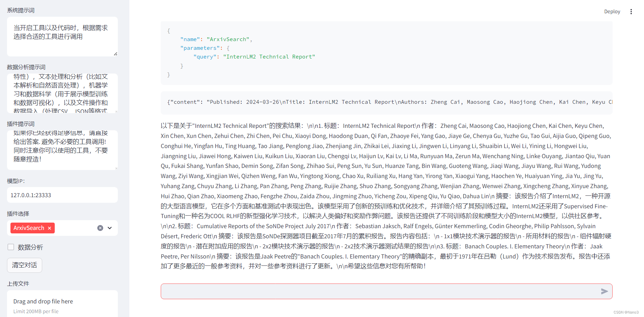Edit the model IP field 127.0.0.1:23333
The height and width of the screenshot is (317, 644).
tap(62, 195)
